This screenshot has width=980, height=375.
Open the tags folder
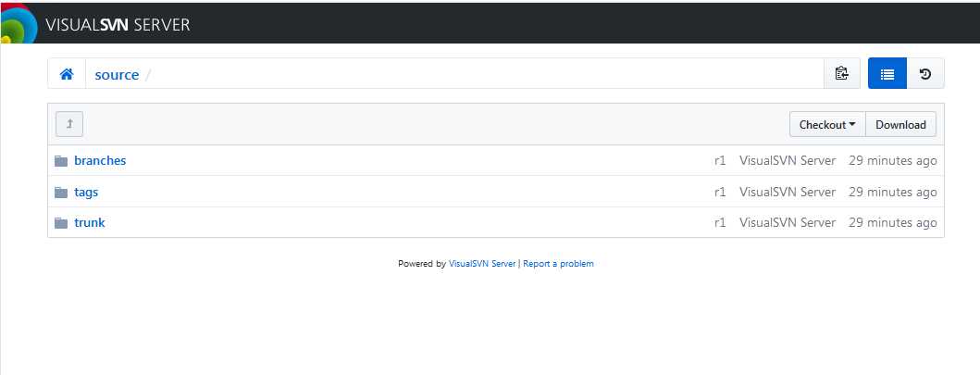click(86, 192)
